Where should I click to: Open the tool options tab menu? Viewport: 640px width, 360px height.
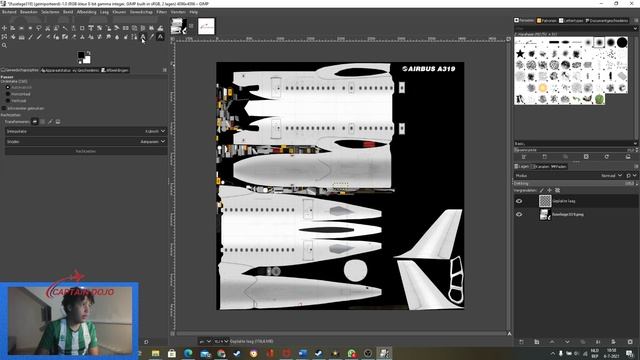point(165,70)
